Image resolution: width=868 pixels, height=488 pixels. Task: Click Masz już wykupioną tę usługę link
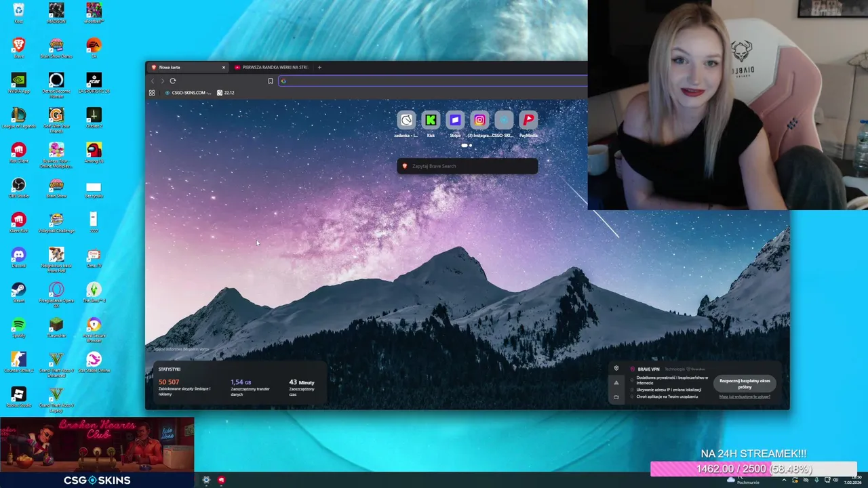[x=745, y=396]
